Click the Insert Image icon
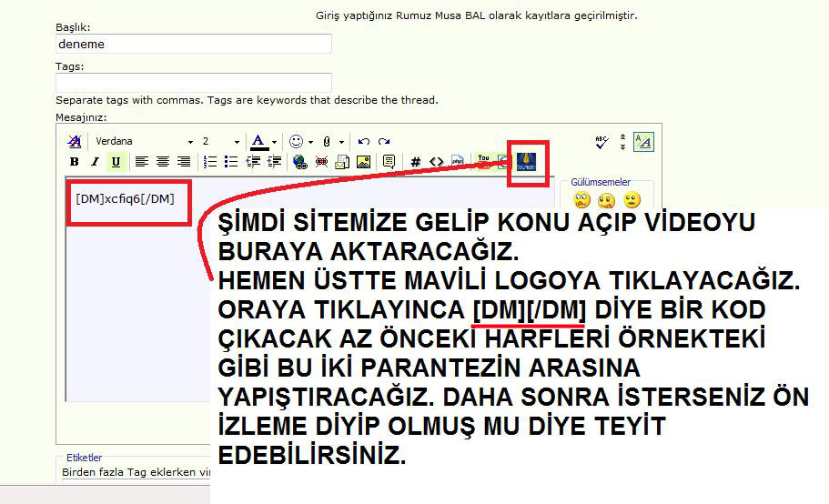The height and width of the screenshot is (504, 829). click(363, 162)
